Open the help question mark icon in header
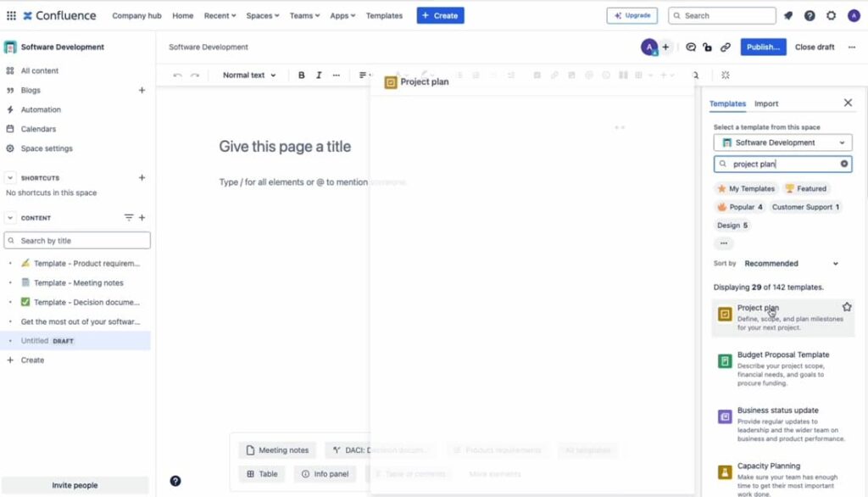868x497 pixels. (810, 15)
